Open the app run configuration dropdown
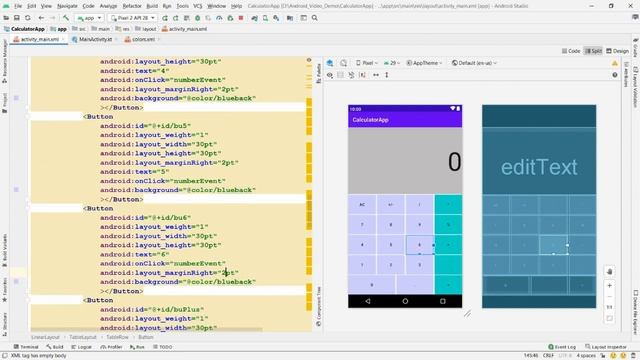Image resolution: width=640 pixels, height=360 pixels. tap(89, 18)
